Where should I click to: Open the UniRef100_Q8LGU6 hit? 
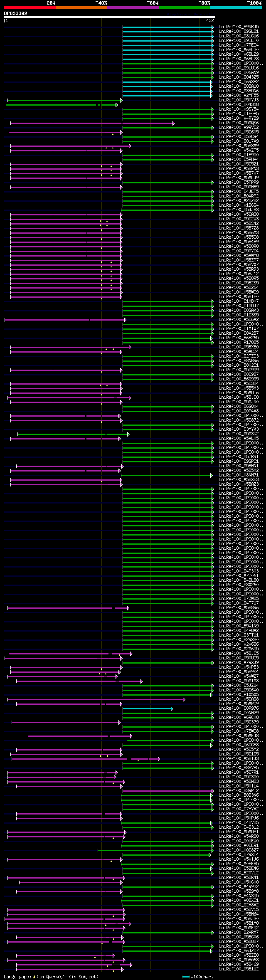[239, 36]
